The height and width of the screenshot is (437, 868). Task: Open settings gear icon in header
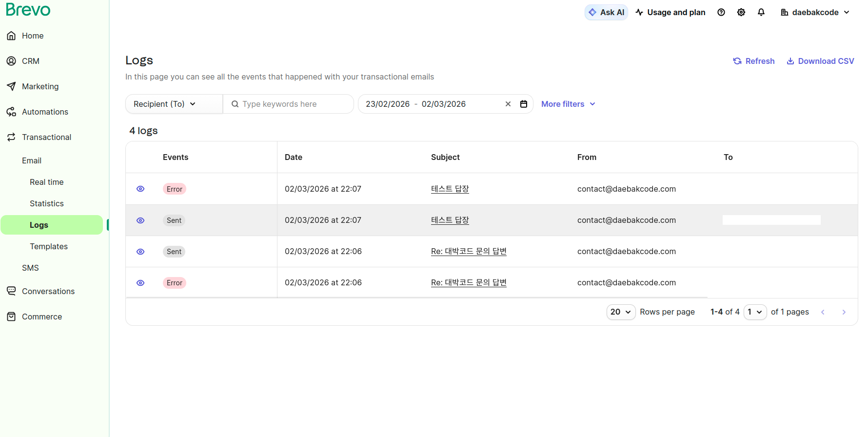(741, 12)
